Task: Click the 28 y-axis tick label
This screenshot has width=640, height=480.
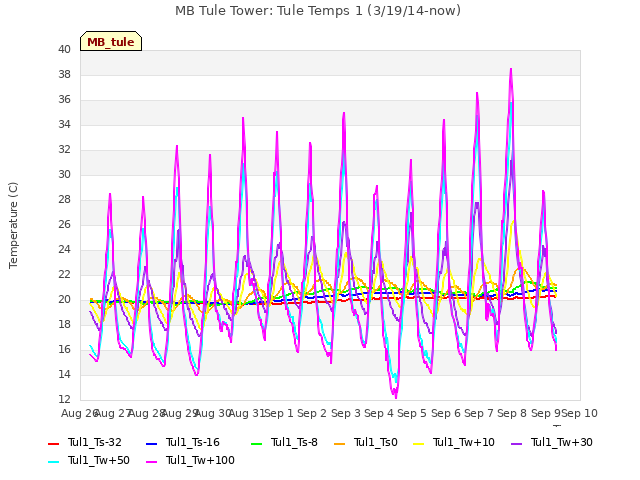Action: 64,200
